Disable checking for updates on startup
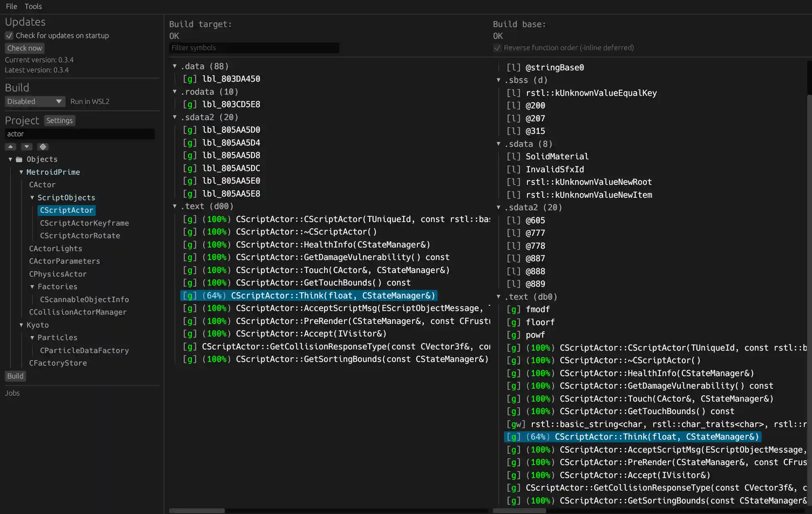 click(x=9, y=36)
